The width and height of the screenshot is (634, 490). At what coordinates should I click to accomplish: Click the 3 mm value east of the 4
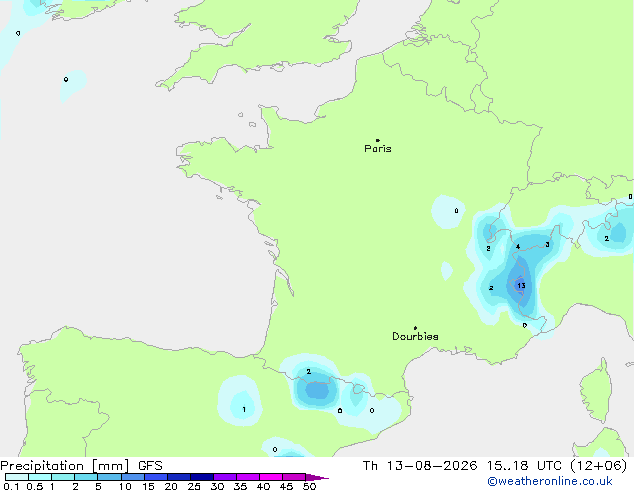[547, 244]
